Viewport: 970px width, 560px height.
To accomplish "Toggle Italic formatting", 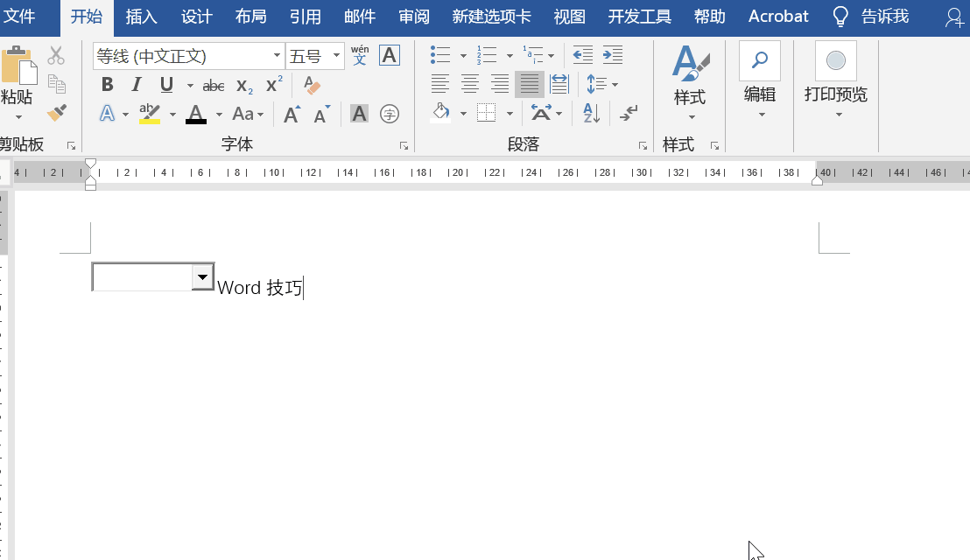I will [x=136, y=85].
